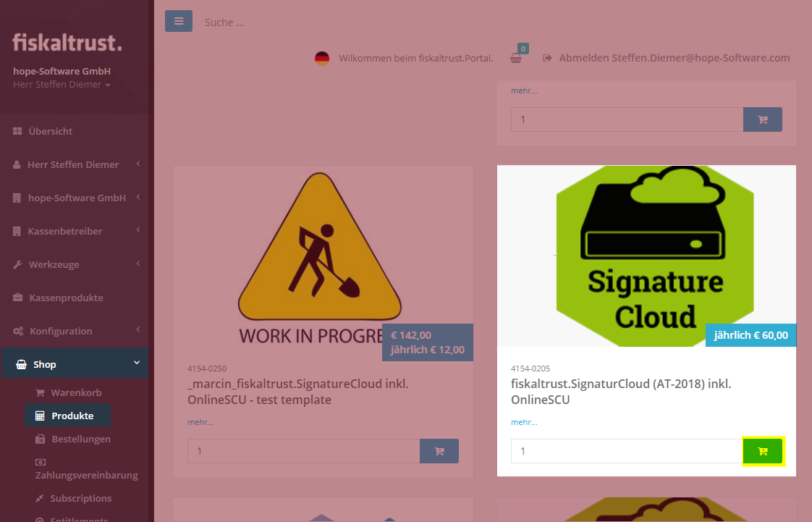This screenshot has height=522, width=812.
Task: Click the Kassenprodukte briefcase icon
Action: (18, 298)
